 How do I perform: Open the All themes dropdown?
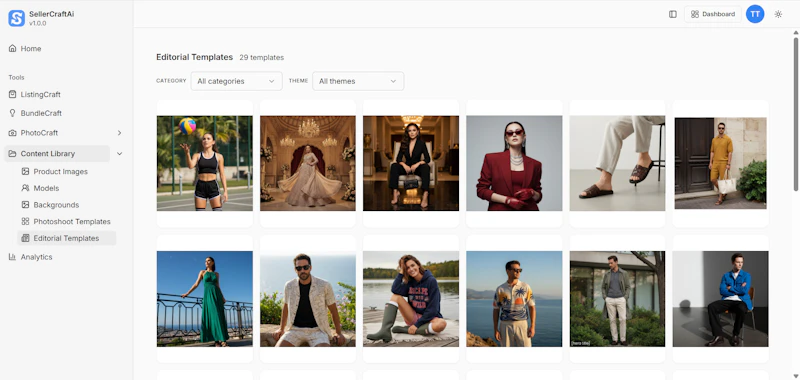(x=358, y=81)
